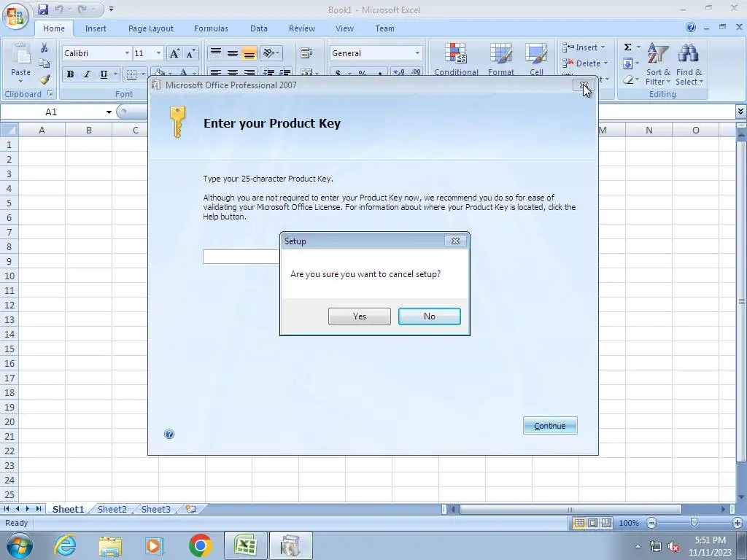Switch to Page Layout view in status bar
747x560 pixels.
pos(592,523)
